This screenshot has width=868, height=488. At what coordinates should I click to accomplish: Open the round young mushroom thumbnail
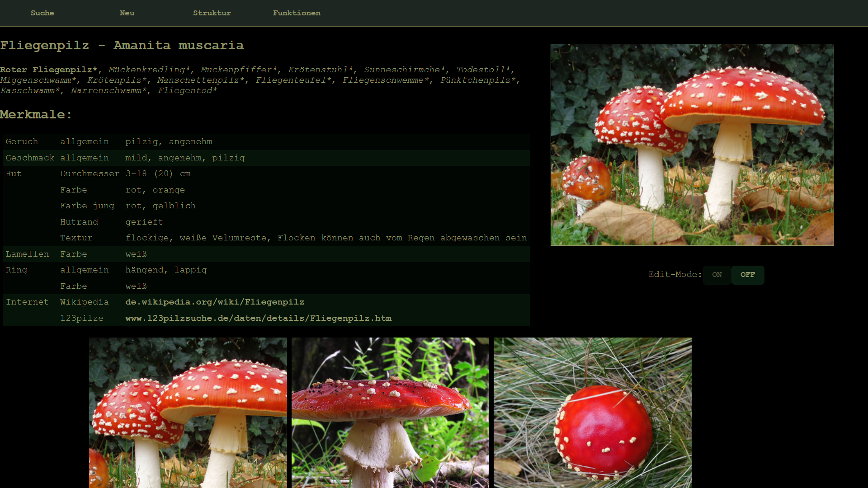pyautogui.click(x=592, y=412)
